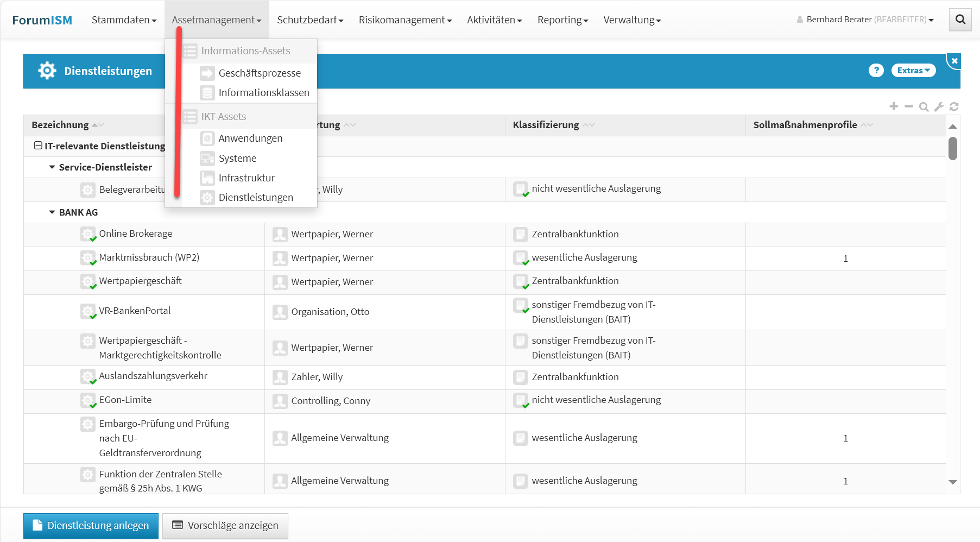Click the Dienstleistung anlegen button
980x542 pixels.
click(91, 525)
